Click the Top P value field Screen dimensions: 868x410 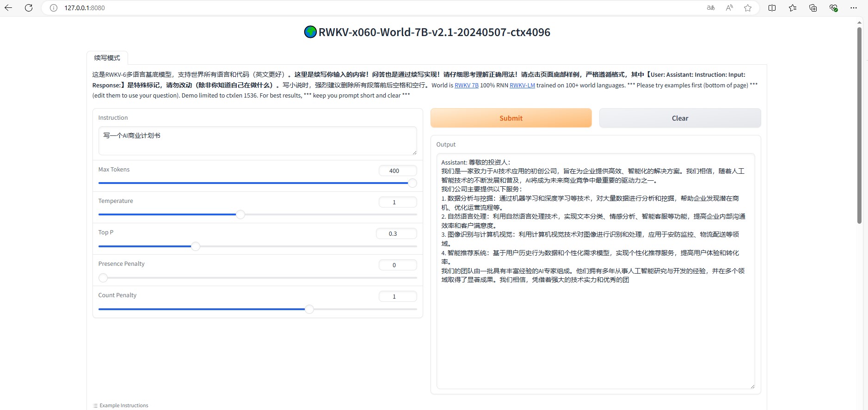(x=396, y=233)
